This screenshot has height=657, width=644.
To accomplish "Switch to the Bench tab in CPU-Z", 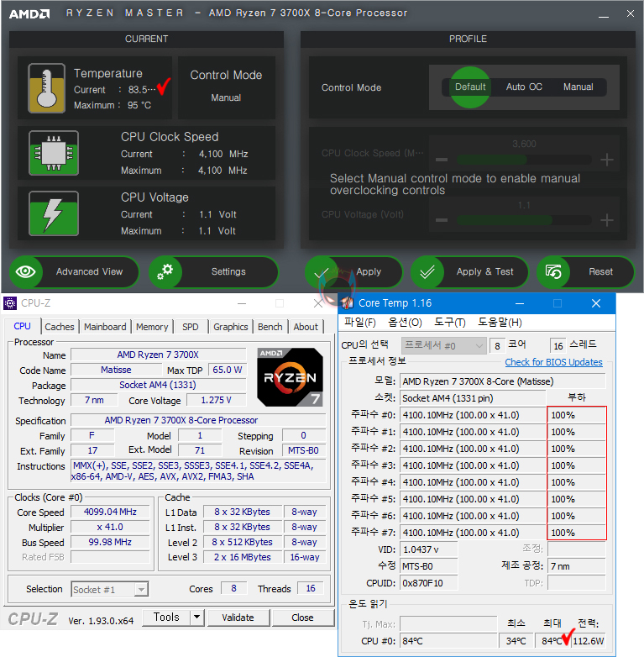I will click(x=270, y=327).
